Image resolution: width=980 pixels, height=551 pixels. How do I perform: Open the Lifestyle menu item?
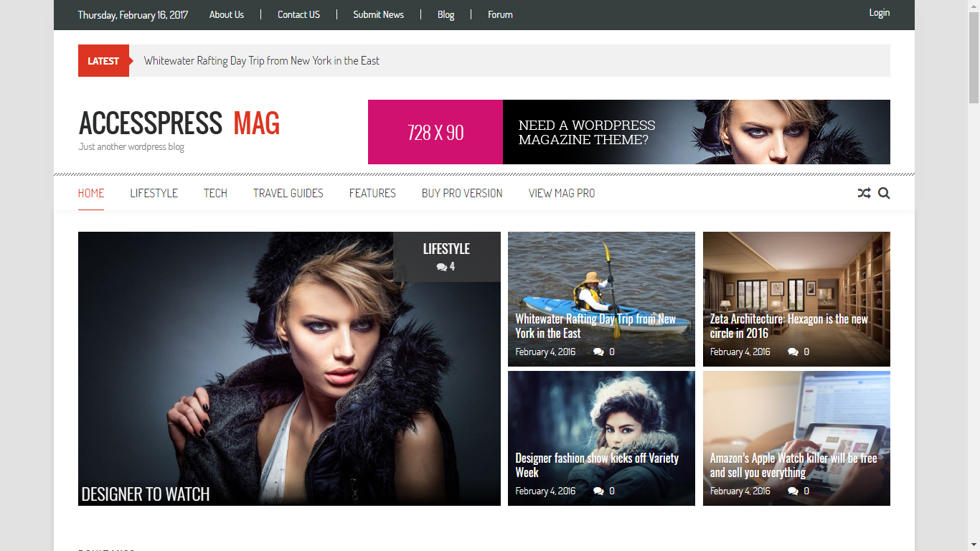point(154,193)
